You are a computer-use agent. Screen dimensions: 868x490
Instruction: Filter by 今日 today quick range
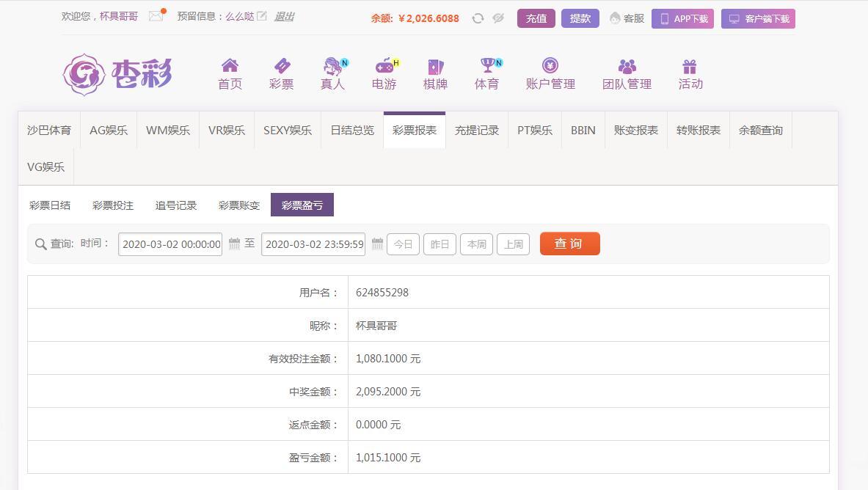pos(403,244)
